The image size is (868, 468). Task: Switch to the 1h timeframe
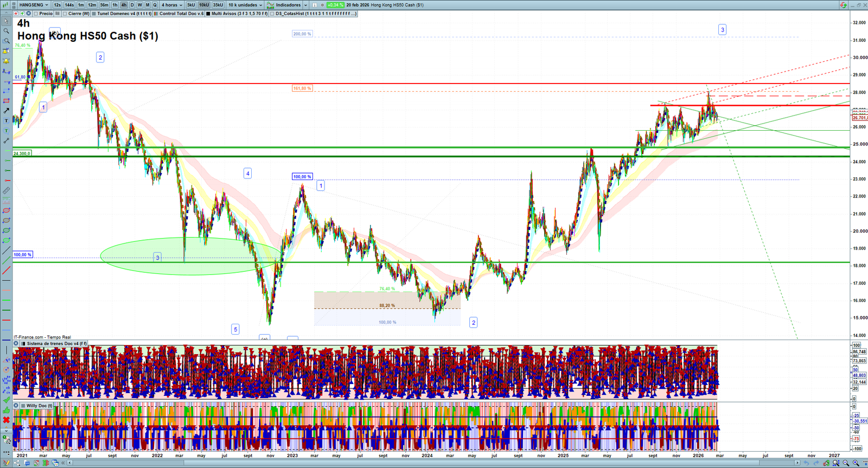(115, 5)
